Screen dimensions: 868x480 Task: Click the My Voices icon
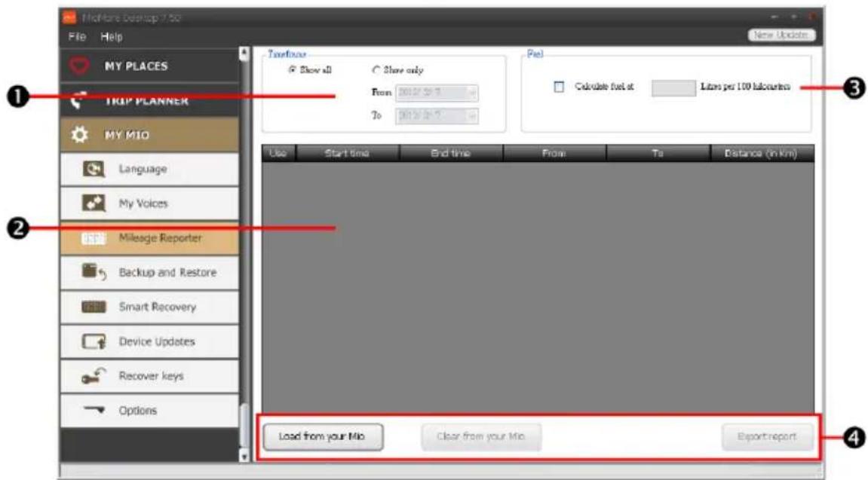tap(93, 203)
